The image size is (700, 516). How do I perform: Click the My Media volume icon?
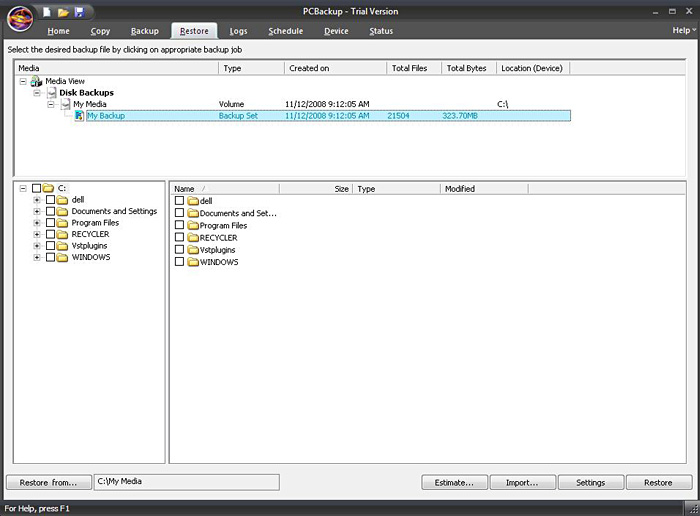click(x=66, y=104)
